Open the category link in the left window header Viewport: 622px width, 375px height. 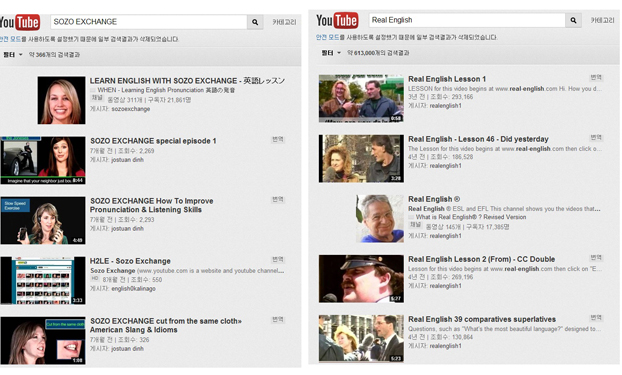(x=284, y=22)
